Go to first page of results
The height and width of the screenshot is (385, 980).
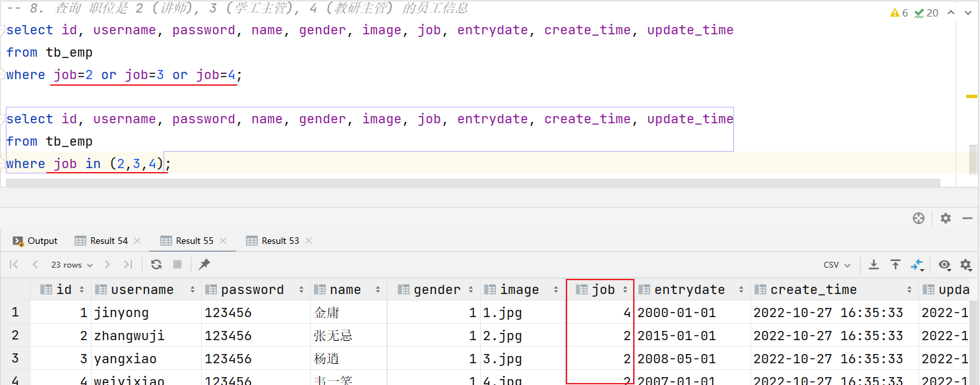point(14,264)
